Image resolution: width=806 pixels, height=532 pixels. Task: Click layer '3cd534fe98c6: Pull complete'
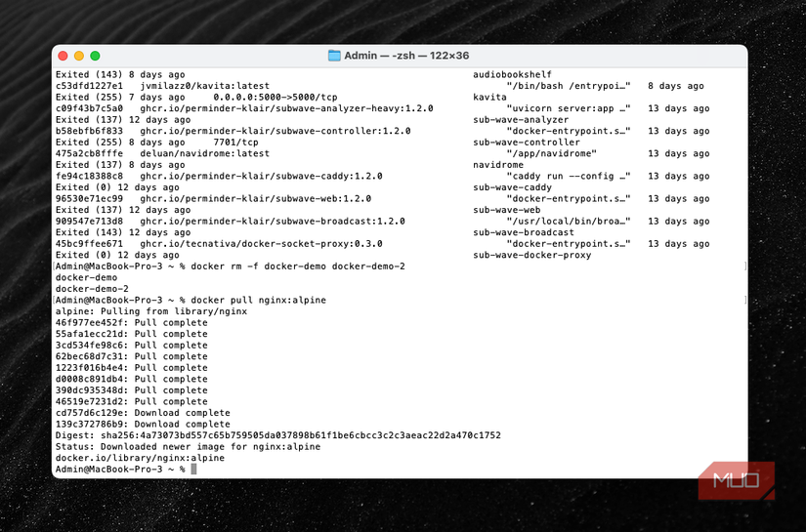132,346
